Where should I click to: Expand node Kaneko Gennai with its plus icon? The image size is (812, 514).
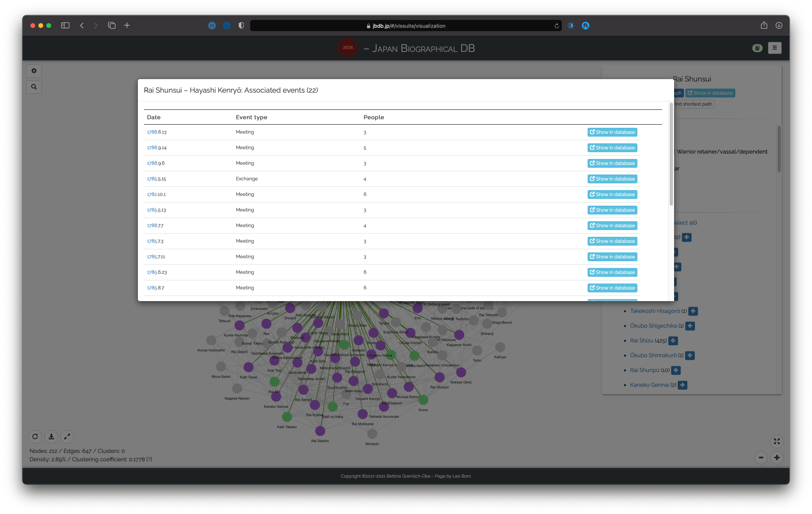pos(683,385)
